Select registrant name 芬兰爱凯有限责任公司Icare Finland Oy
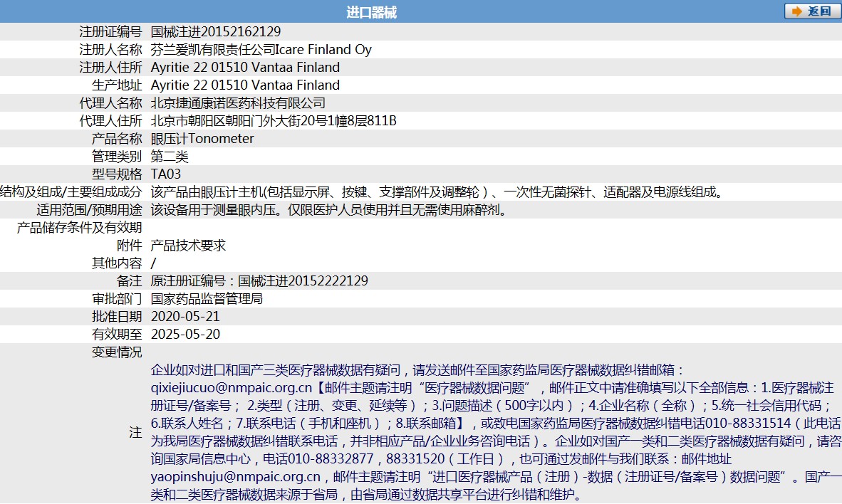 click(261, 49)
